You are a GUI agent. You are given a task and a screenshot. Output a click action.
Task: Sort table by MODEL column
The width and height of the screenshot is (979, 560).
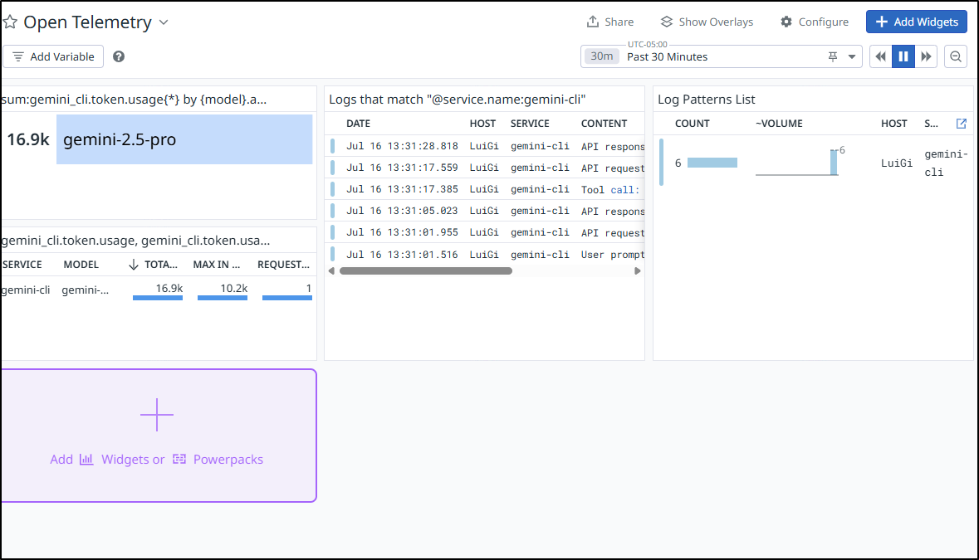pos(81,265)
